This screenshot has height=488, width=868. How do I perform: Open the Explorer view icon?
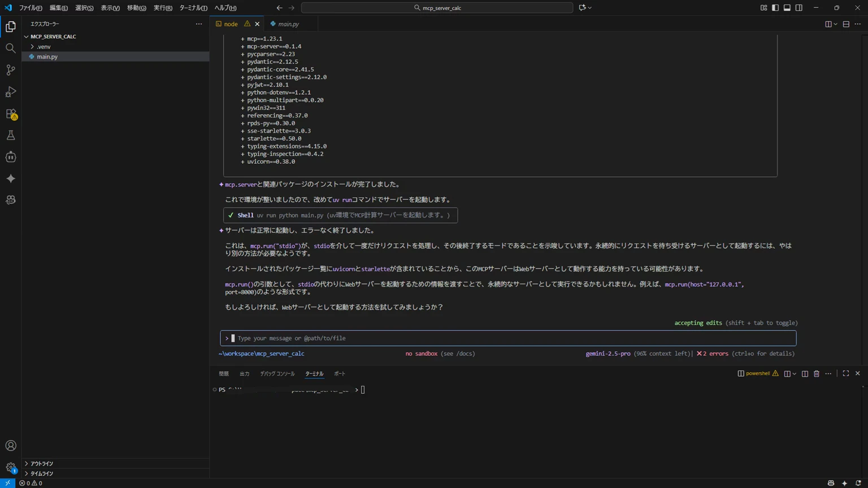click(x=11, y=27)
